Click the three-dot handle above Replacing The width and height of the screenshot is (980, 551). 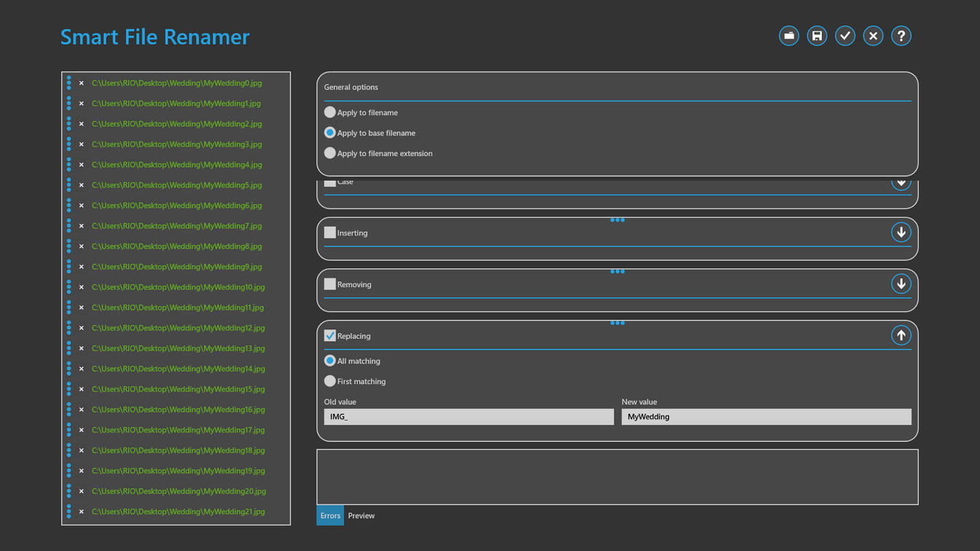point(618,323)
